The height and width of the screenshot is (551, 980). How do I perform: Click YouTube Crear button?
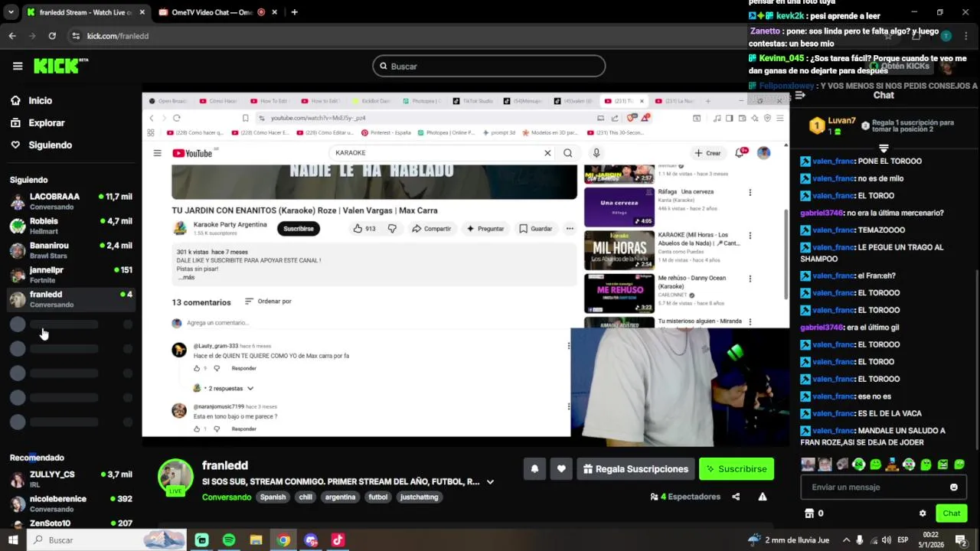pos(707,153)
